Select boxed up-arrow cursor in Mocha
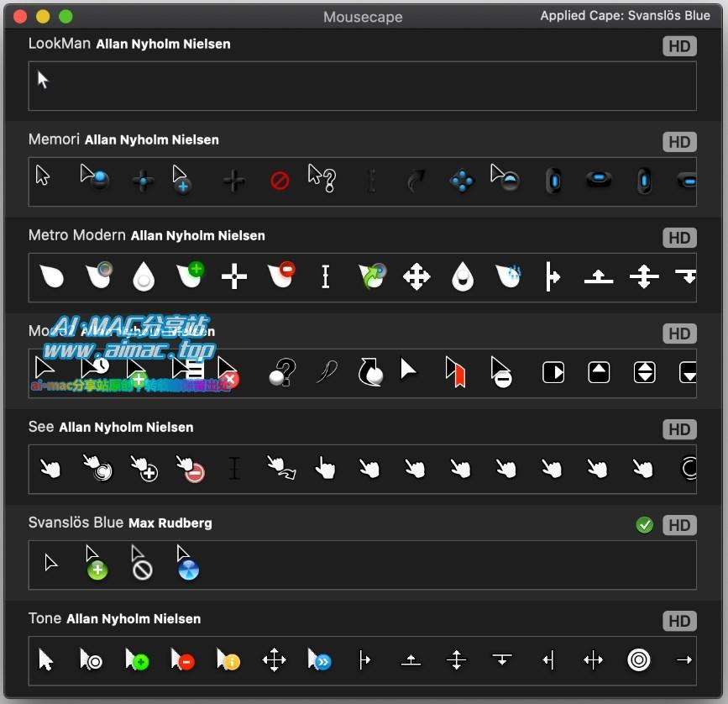The image size is (728, 704). coord(599,372)
